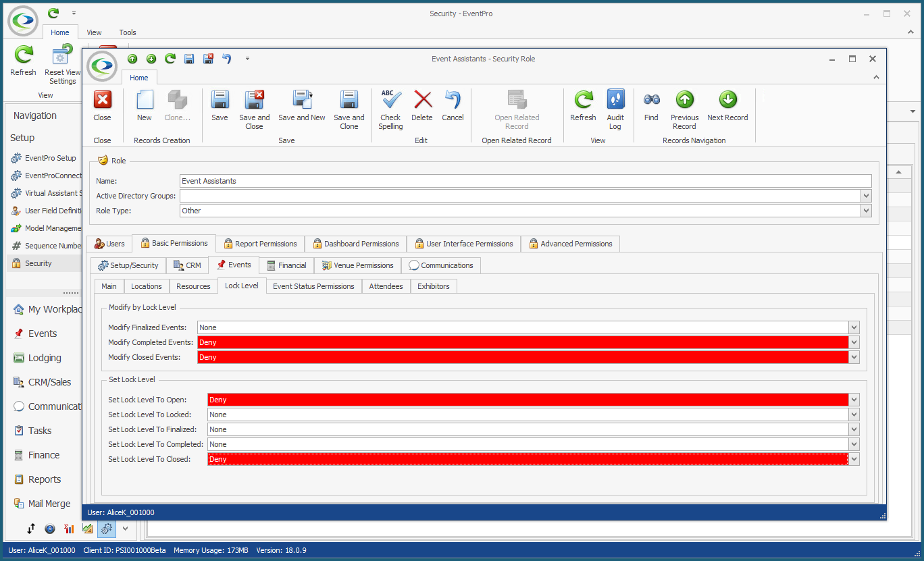This screenshot has width=924, height=561.
Task: Expand quick access toolbar customize arrow
Action: click(x=248, y=59)
